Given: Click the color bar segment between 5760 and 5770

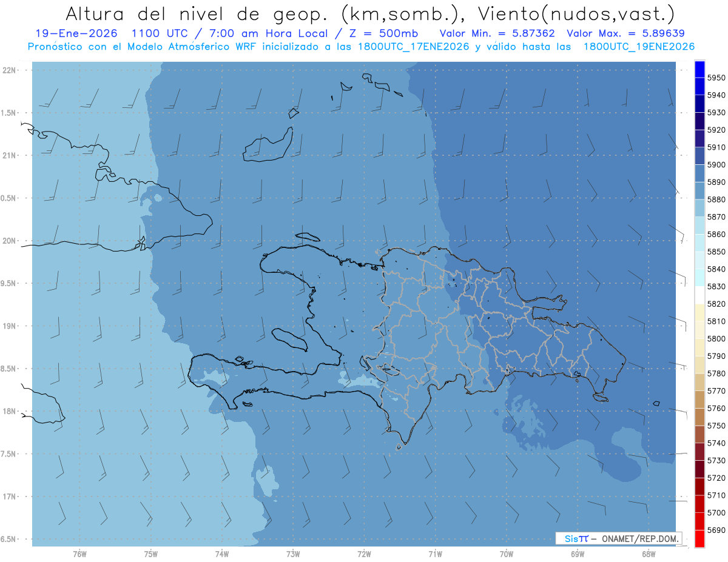Looking at the screenshot, I should pyautogui.click(x=699, y=400).
